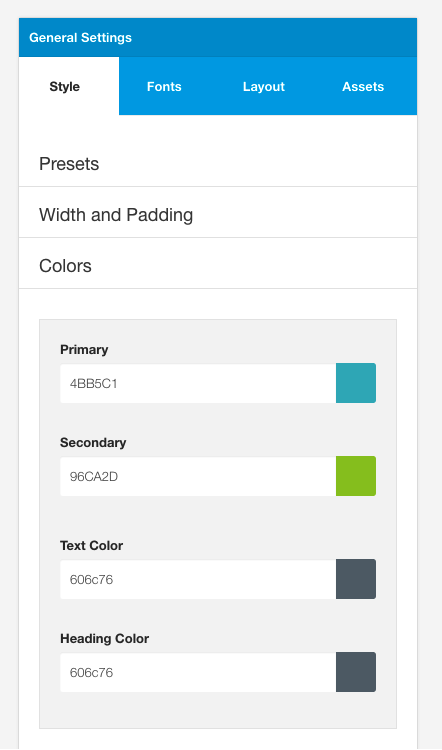
Task: Focus the Text Color hex input field
Action: coord(198,580)
